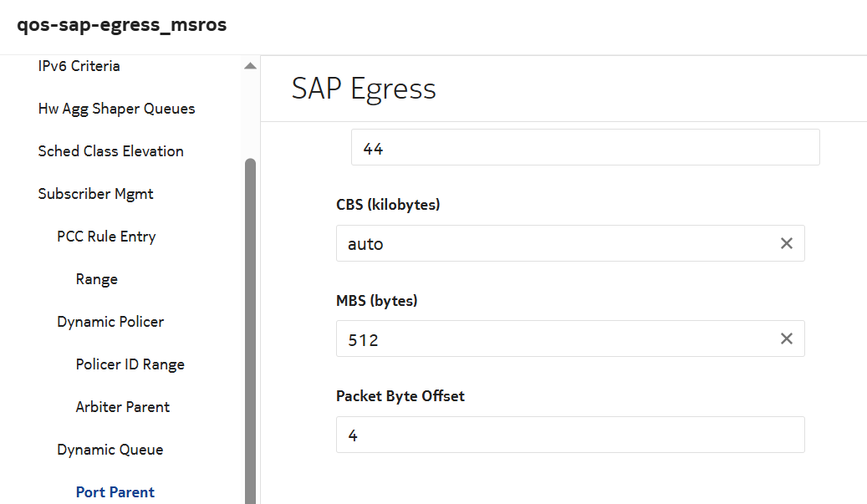Go to Hw Agg Shaper Queues
The width and height of the screenshot is (867, 504).
116,109
